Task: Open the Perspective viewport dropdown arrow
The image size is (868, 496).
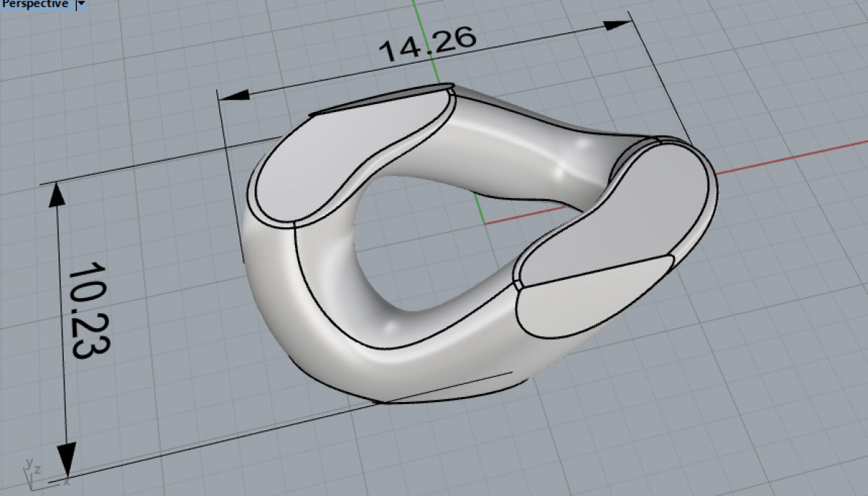Action: pyautogui.click(x=80, y=4)
